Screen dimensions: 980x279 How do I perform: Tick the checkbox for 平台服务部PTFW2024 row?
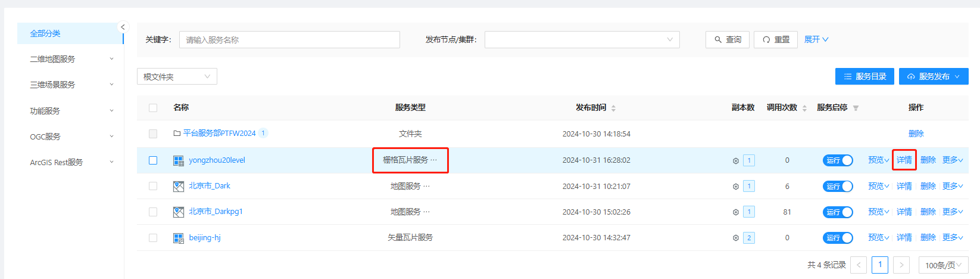[x=153, y=134]
